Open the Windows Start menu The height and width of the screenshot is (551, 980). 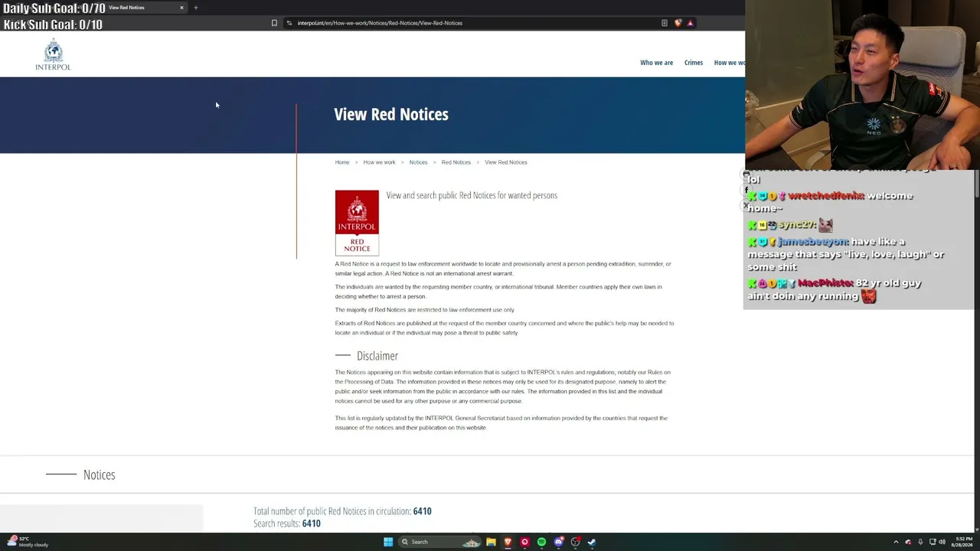388,542
